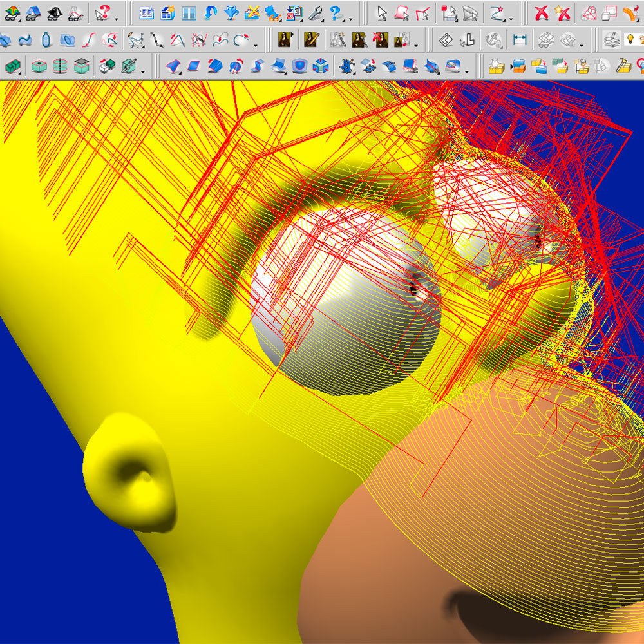Switch to the black shaded view icon with glasses
644x644 pixels.
pyautogui.click(x=54, y=14)
